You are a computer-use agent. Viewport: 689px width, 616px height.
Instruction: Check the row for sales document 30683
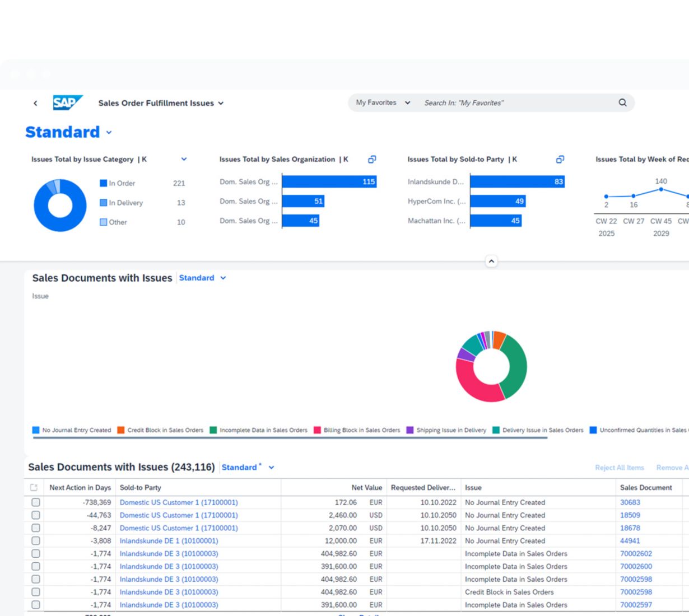[x=36, y=502]
